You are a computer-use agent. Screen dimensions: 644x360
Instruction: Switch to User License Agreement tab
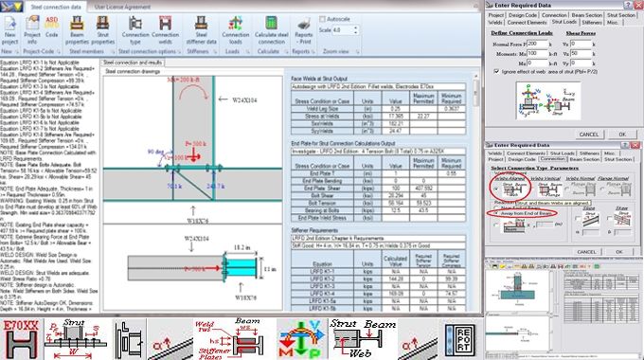click(122, 7)
